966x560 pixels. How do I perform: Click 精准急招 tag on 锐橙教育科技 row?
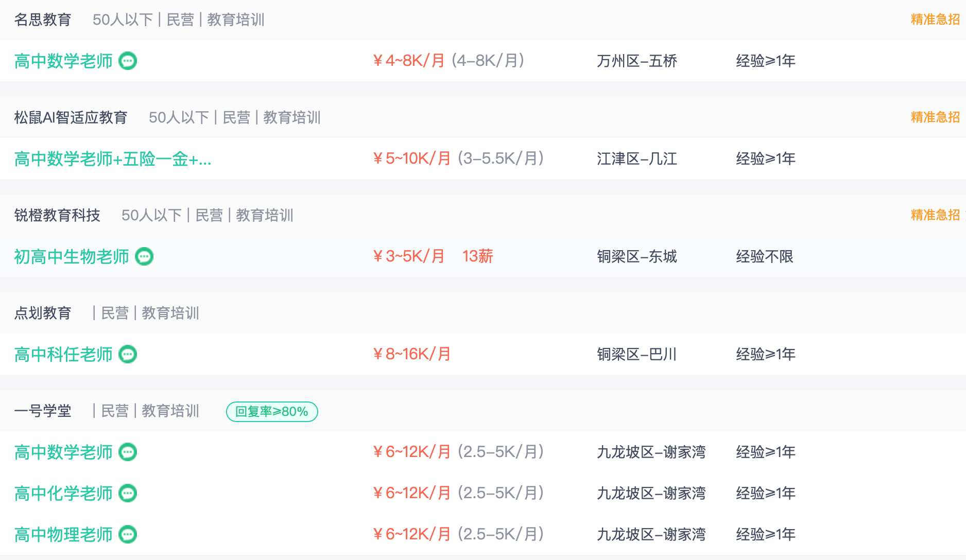click(935, 215)
